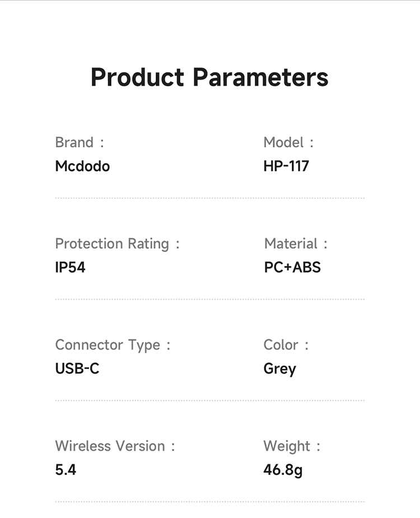Select the PC+ABS material value
The width and height of the screenshot is (420, 518).
[292, 268]
